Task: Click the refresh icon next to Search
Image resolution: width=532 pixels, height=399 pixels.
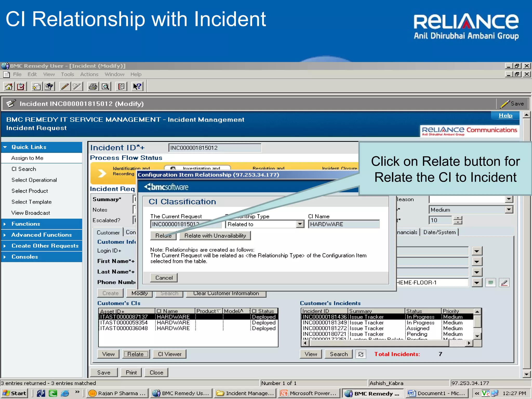Action: [361, 354]
